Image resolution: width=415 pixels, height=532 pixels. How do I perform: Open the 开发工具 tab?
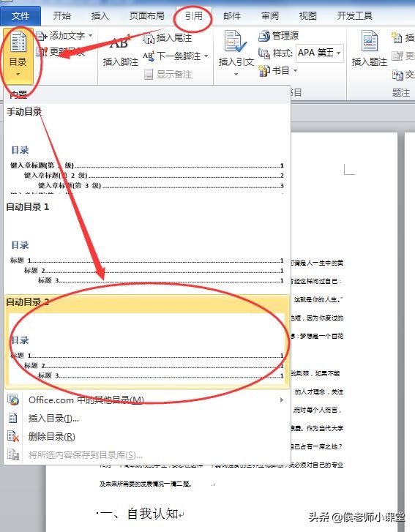click(354, 15)
